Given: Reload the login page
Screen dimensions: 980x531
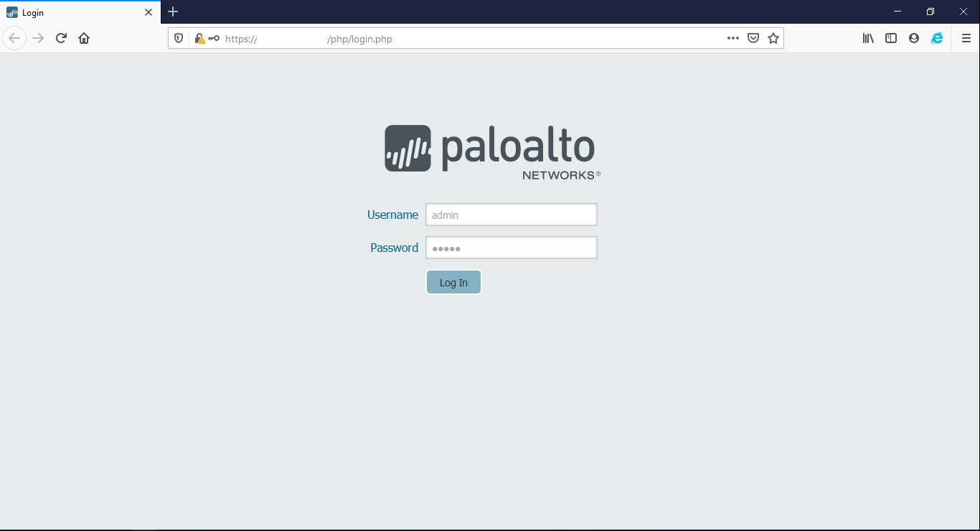Looking at the screenshot, I should (61, 38).
